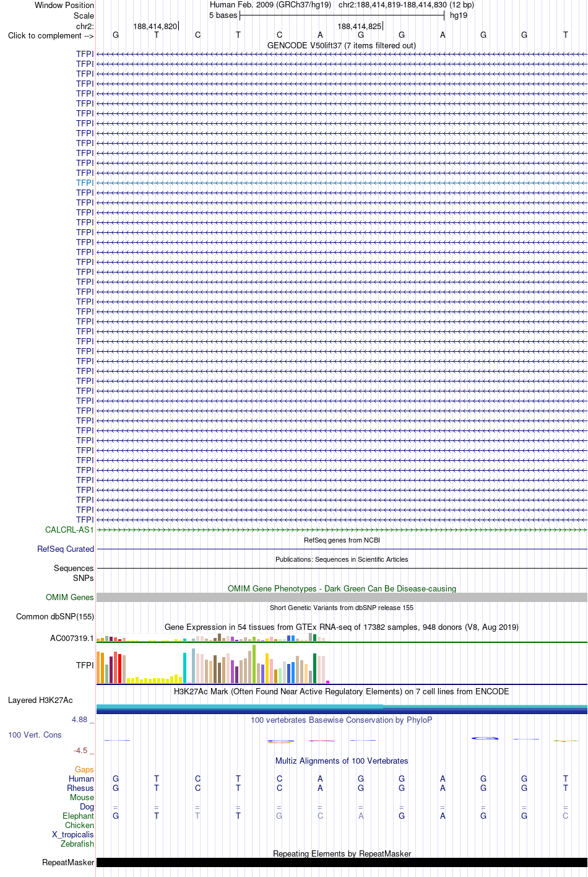The height and width of the screenshot is (877, 588).
Task: Click the 188,414,820 position marker
Action: 155,26
